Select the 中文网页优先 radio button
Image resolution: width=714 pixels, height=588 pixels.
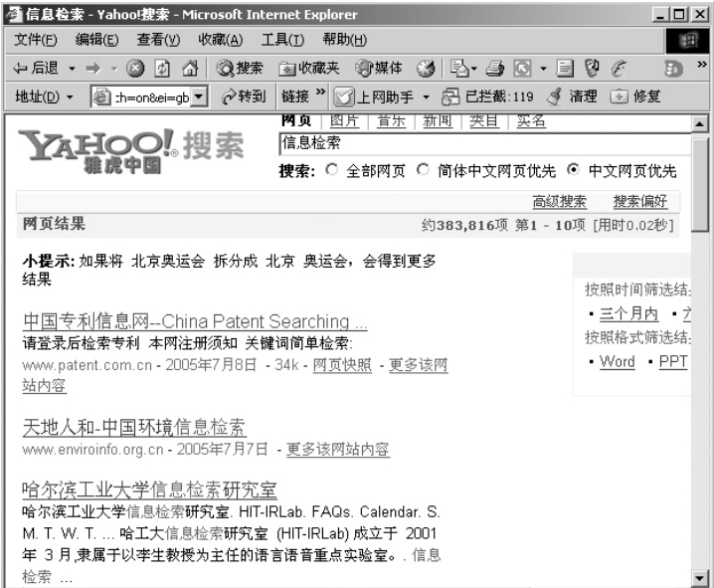(x=574, y=169)
